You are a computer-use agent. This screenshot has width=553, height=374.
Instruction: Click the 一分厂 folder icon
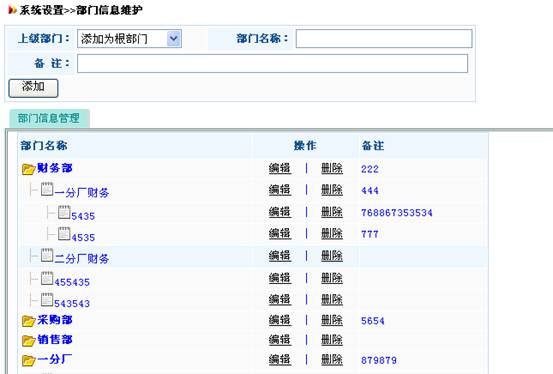(29, 360)
